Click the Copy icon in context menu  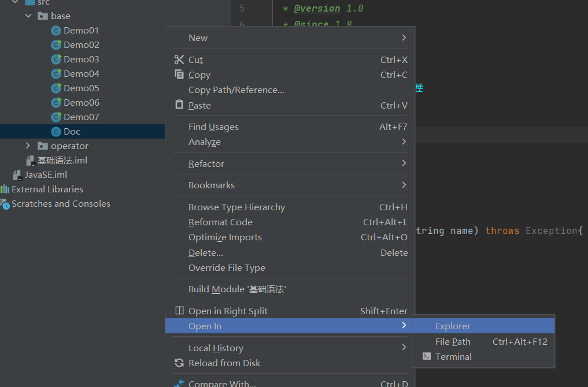click(x=179, y=75)
